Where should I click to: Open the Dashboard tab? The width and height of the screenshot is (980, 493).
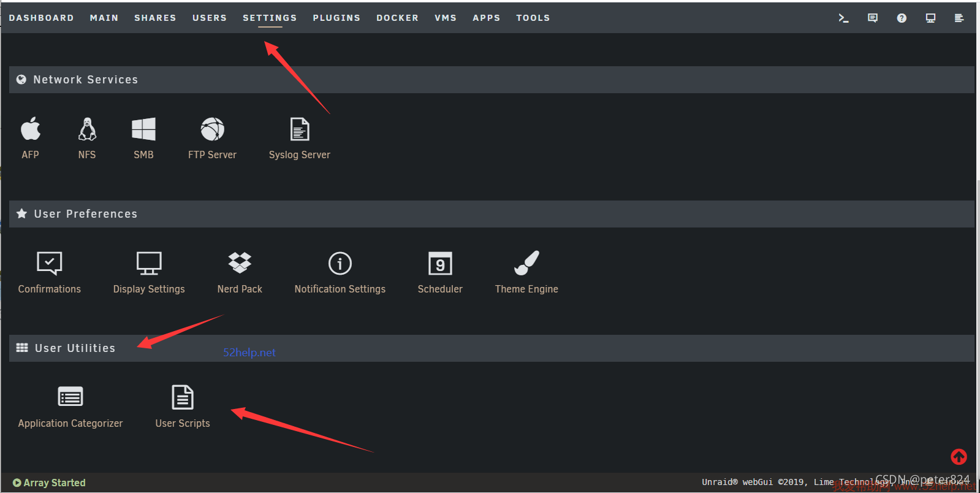tap(41, 18)
